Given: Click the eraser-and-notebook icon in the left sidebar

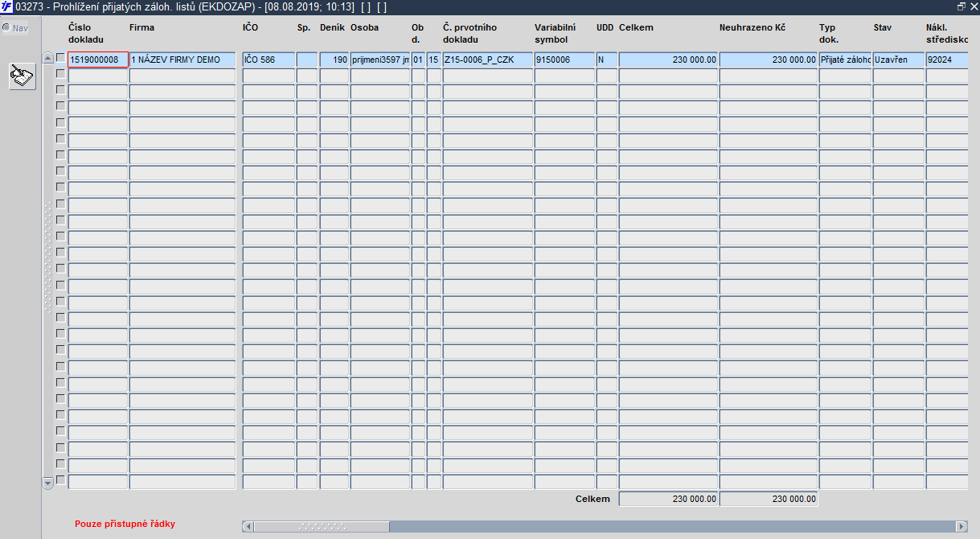Looking at the screenshot, I should 23,76.
